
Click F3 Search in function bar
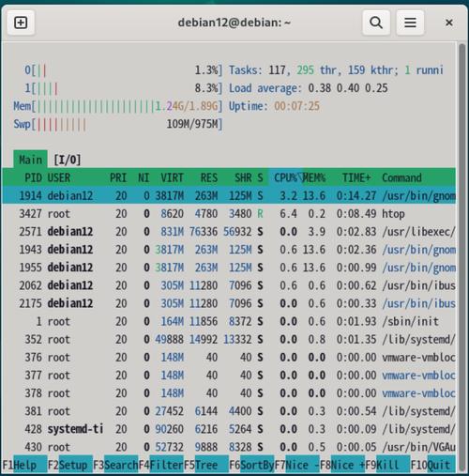115,465
